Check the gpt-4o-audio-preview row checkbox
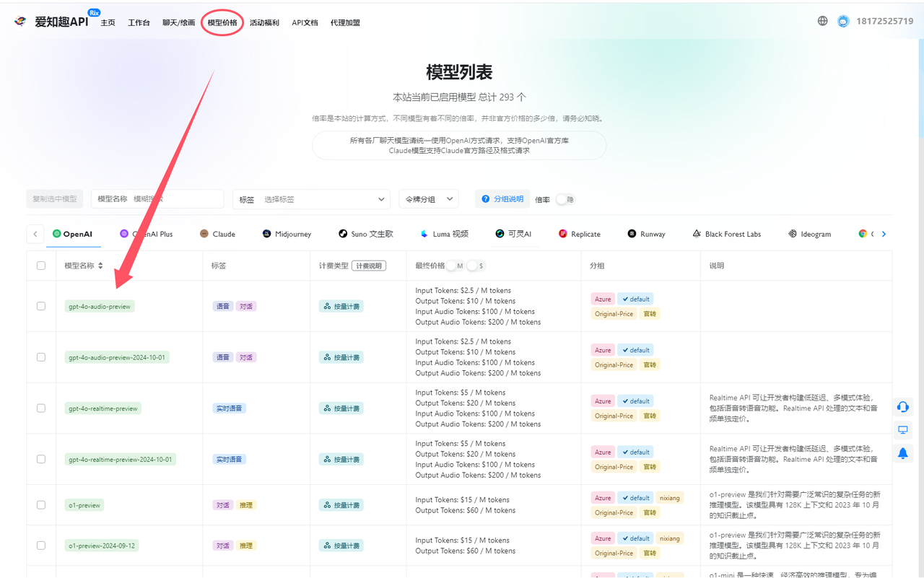 click(x=41, y=306)
